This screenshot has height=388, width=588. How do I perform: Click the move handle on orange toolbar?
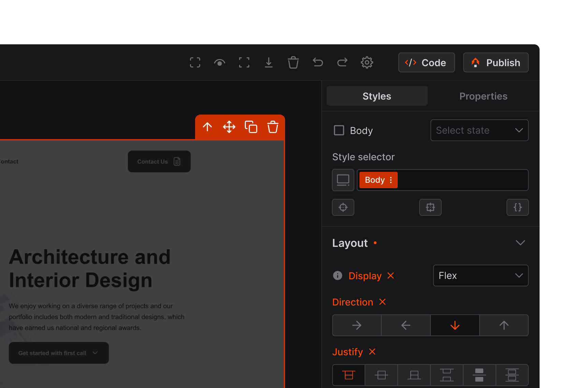tap(229, 127)
